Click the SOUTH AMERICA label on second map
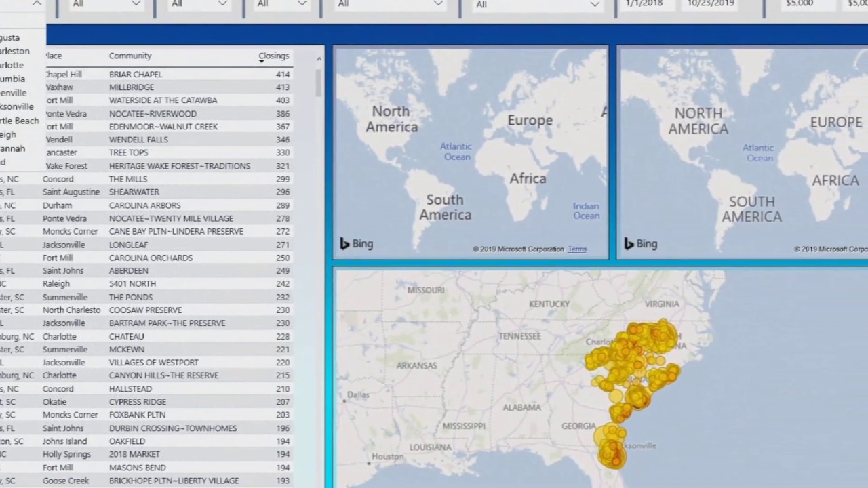 click(752, 209)
